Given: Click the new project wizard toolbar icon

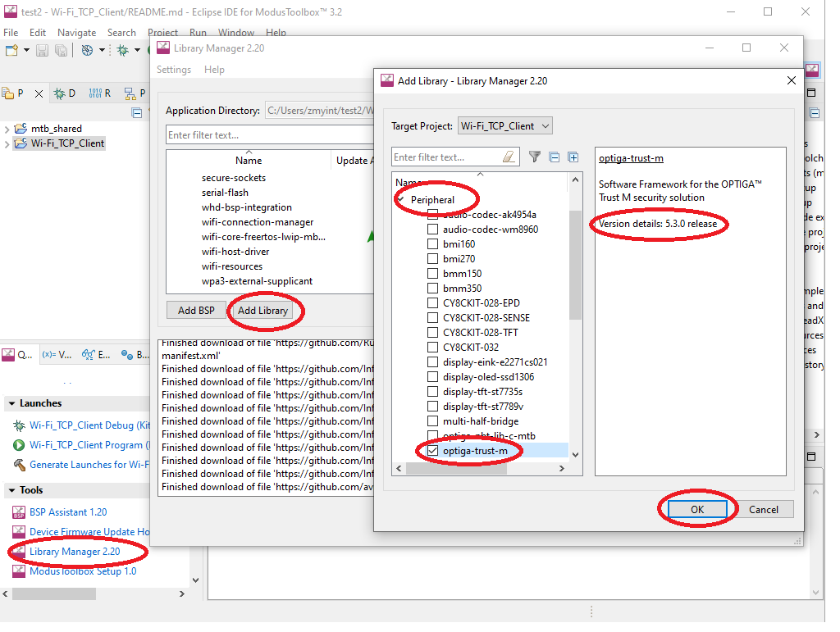Looking at the screenshot, I should [11, 51].
